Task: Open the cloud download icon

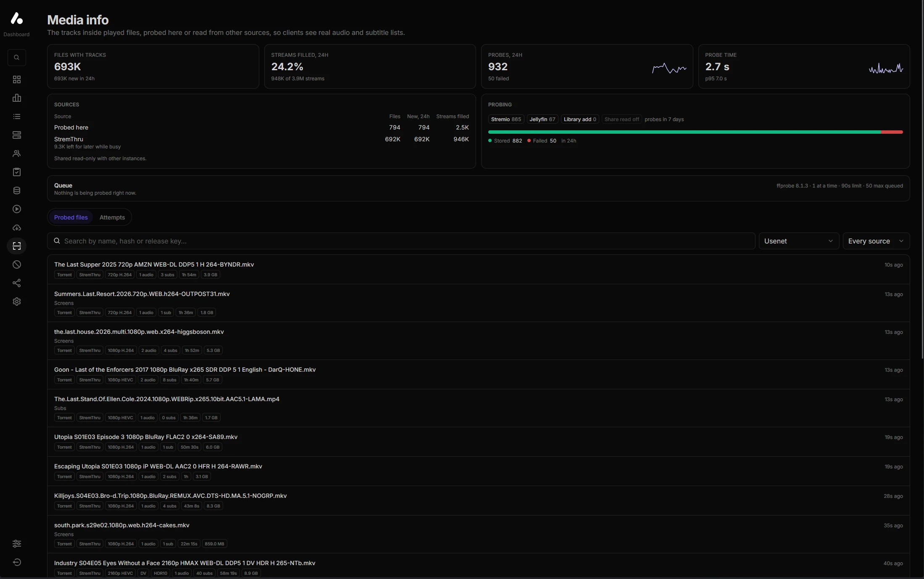Action: click(17, 227)
